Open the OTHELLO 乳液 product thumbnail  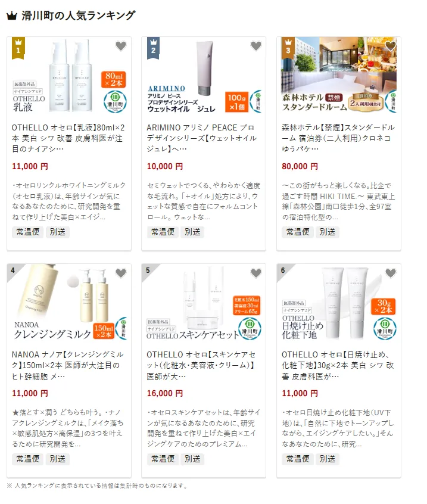(x=69, y=75)
